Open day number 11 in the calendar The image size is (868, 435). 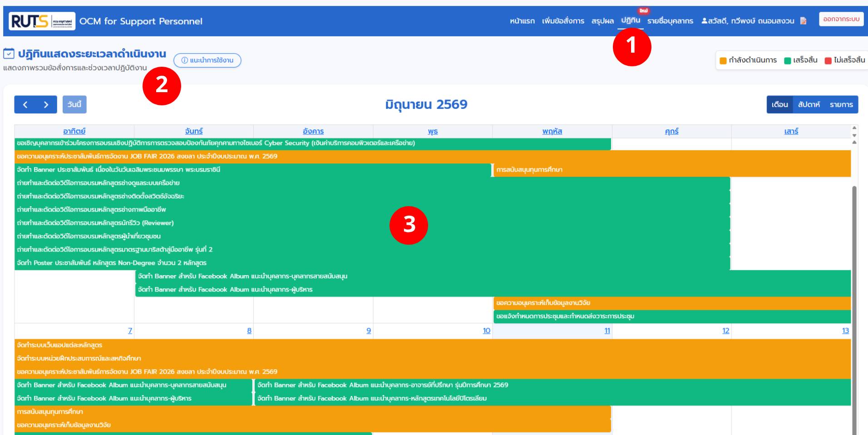pos(607,331)
